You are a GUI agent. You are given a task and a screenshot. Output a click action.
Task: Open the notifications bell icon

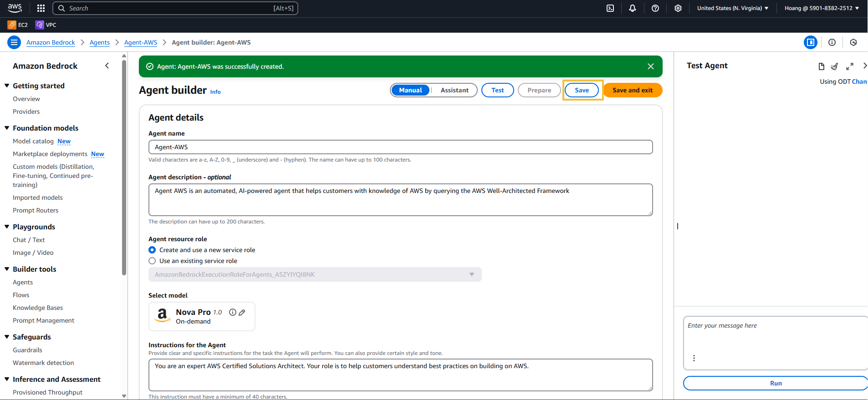coord(633,8)
